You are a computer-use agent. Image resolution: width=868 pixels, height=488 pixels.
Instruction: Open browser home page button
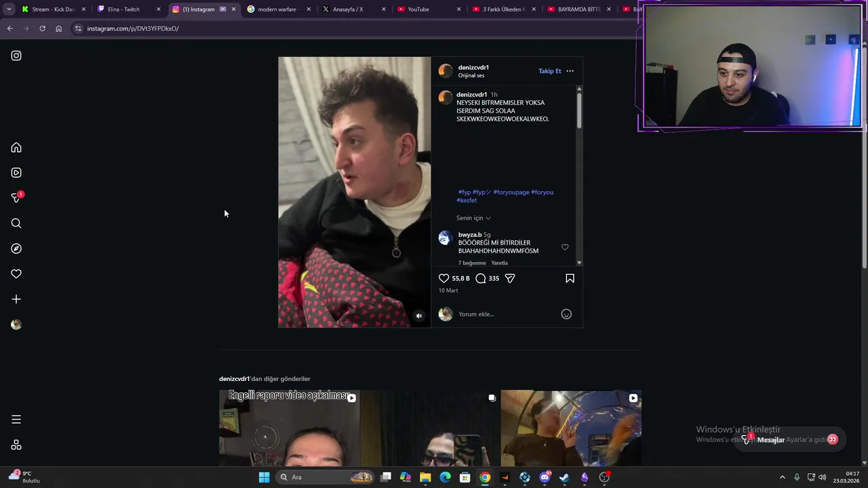[x=58, y=28]
